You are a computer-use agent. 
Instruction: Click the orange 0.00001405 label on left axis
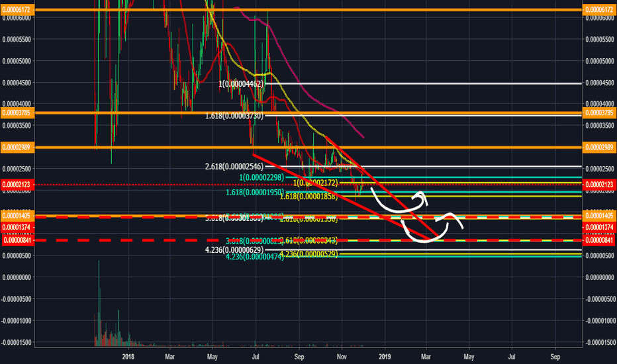pyautogui.click(x=17, y=216)
